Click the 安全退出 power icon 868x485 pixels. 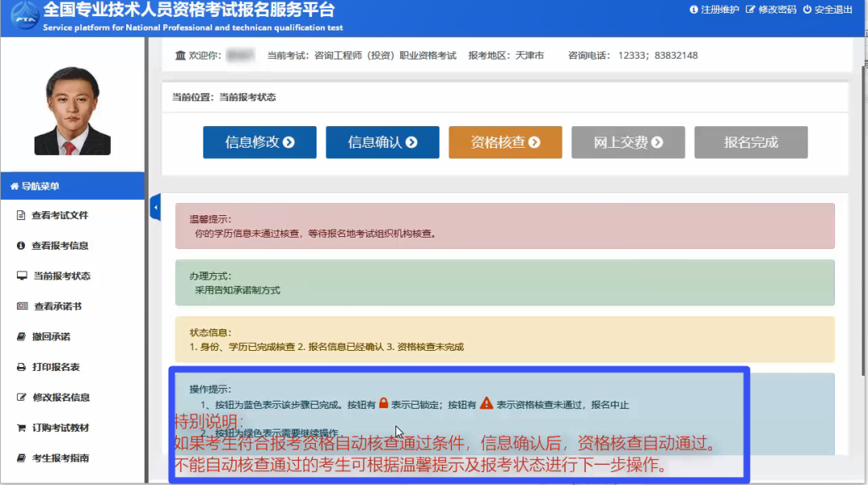click(807, 10)
